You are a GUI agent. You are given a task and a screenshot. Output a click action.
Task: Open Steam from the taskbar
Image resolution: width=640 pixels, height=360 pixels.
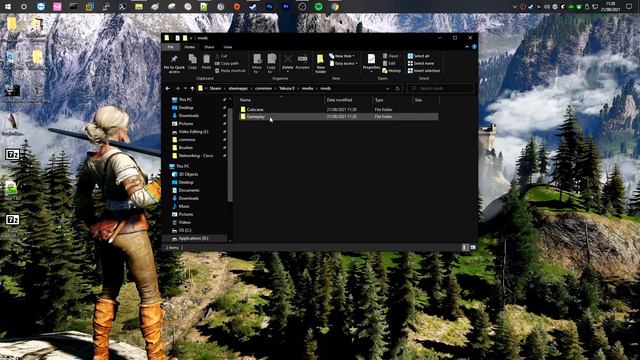tap(253, 7)
